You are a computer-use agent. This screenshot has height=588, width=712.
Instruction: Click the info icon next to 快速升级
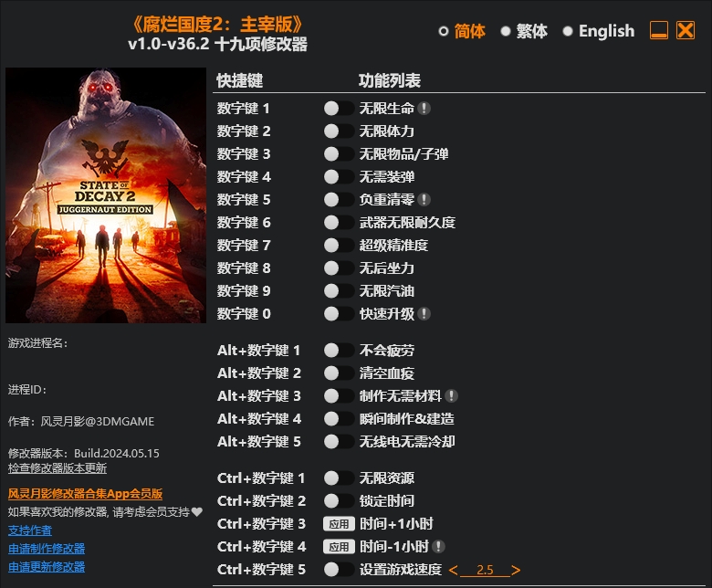click(x=424, y=314)
